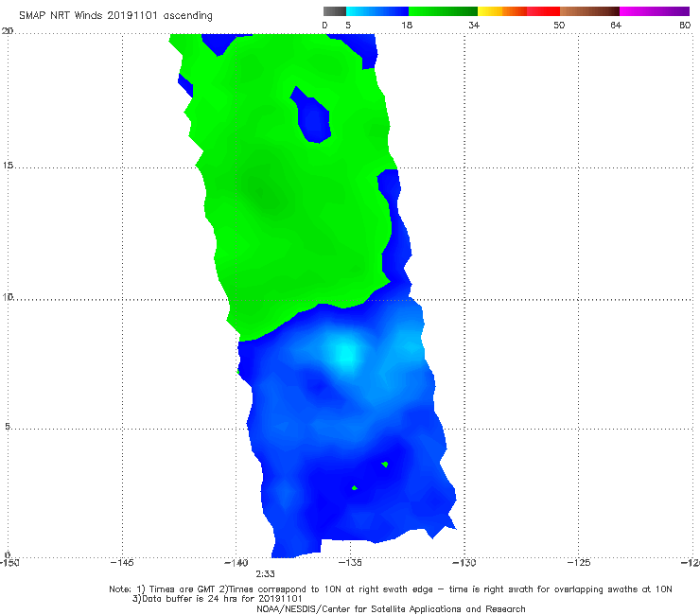This screenshot has height=615, width=700.
Task: Select the magenta-purple color bar segment
Action: point(655,11)
